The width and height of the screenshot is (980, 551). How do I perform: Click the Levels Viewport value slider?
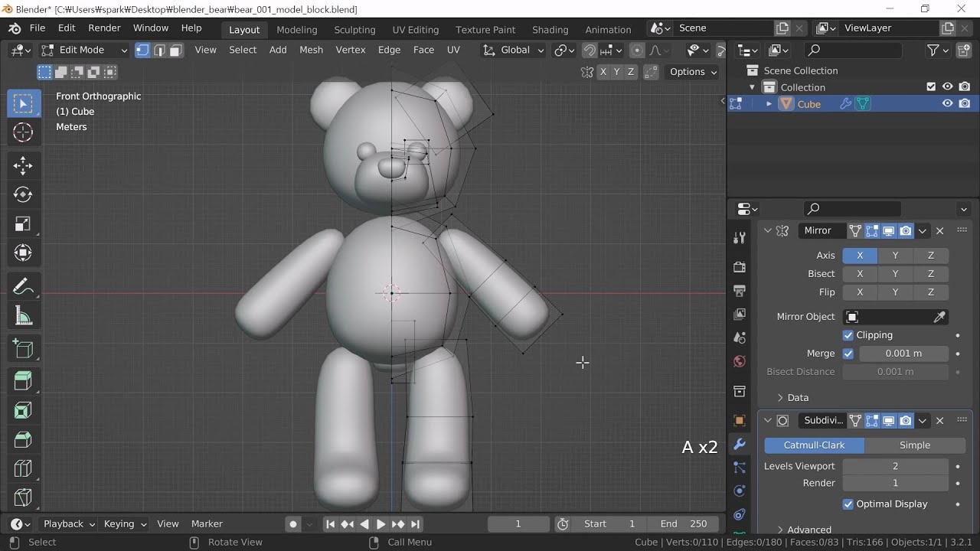point(895,466)
